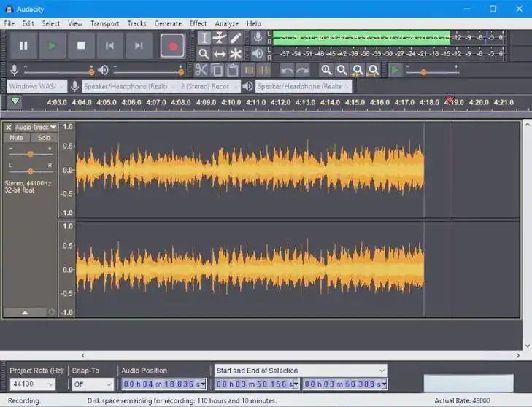Click the Paste clipboard icon

click(x=232, y=70)
